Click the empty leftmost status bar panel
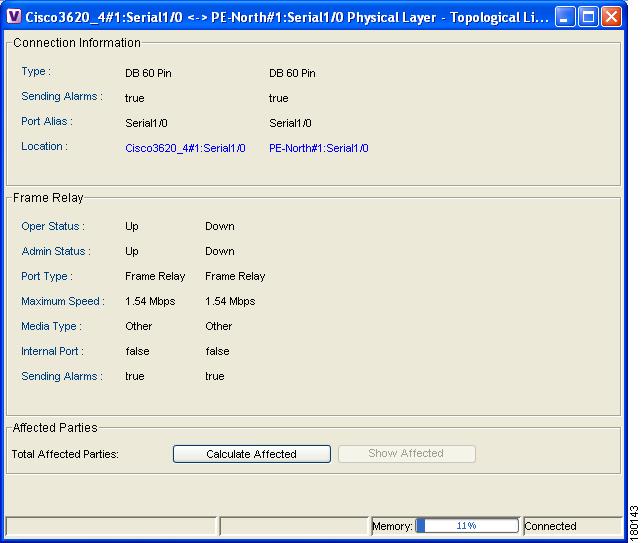641x543 pixels. tap(111, 526)
